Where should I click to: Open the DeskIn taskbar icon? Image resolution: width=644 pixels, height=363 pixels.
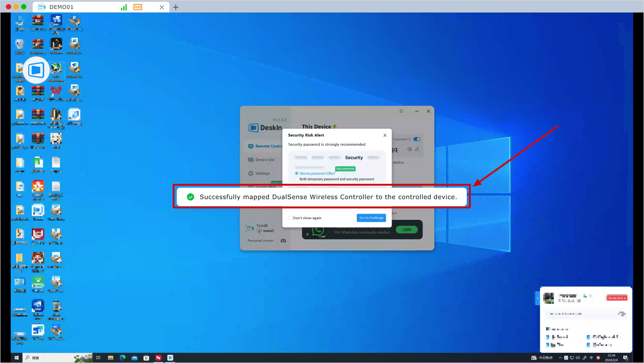(x=171, y=358)
